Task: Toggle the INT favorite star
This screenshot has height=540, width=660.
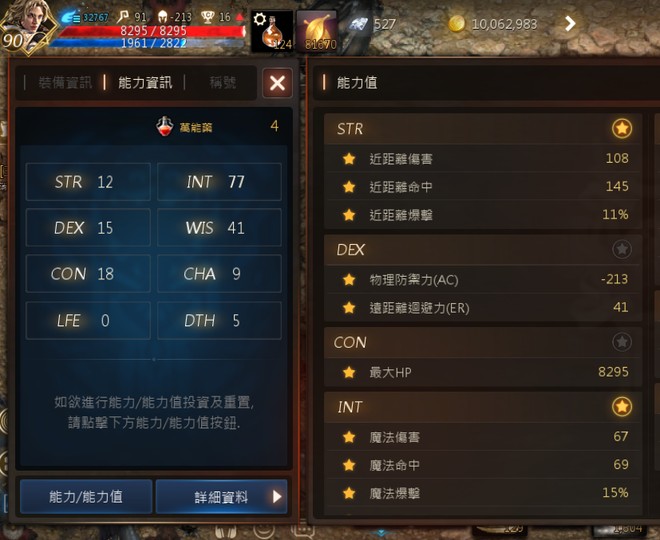Action: click(622, 407)
